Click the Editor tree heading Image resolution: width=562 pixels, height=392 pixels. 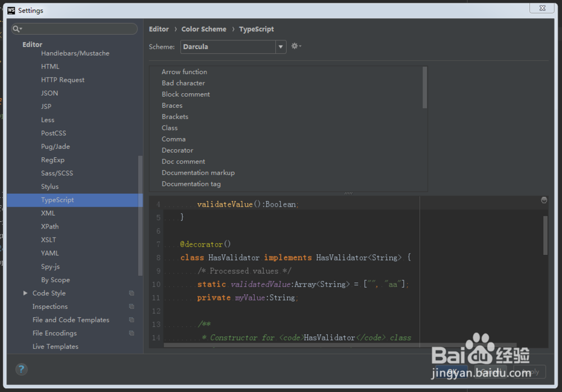click(32, 44)
